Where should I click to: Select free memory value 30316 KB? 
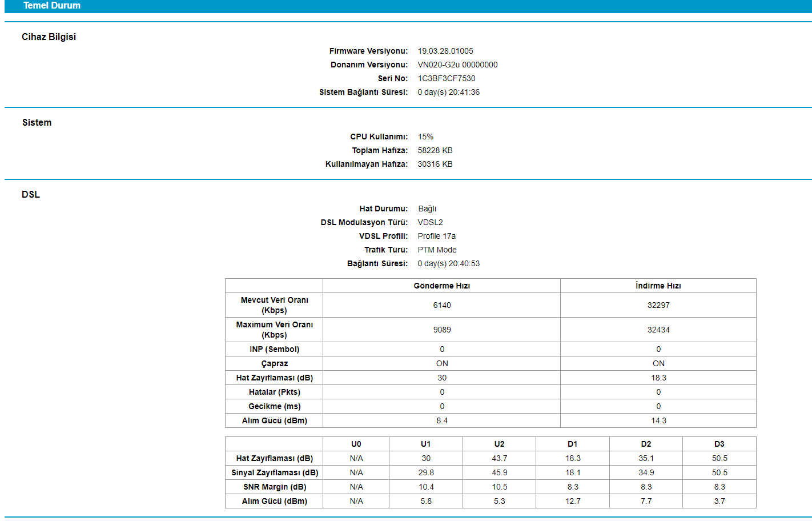tap(435, 164)
